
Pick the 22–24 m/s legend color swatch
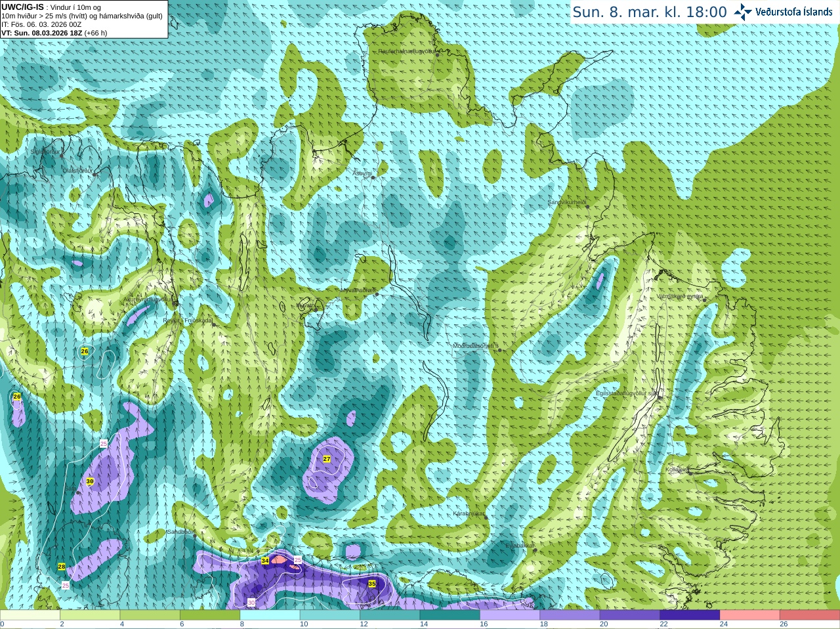pyautogui.click(x=690, y=615)
